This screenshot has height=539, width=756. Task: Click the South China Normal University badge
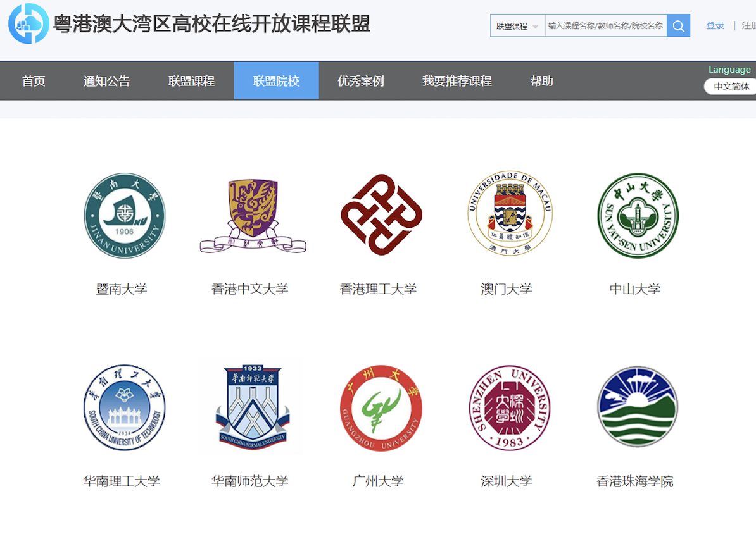(251, 408)
